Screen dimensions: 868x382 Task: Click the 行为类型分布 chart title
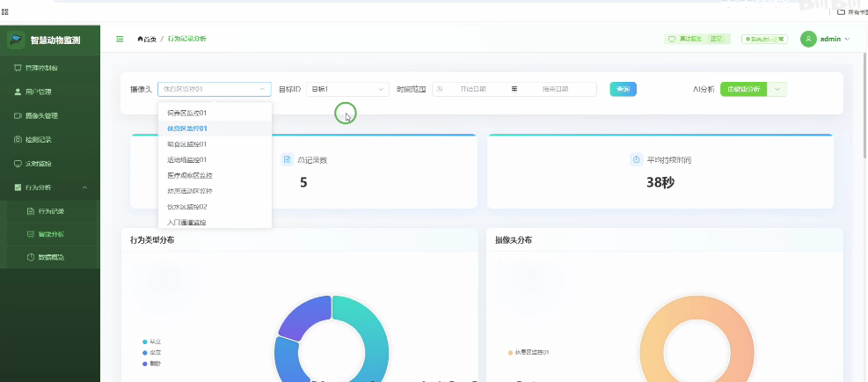(x=153, y=240)
